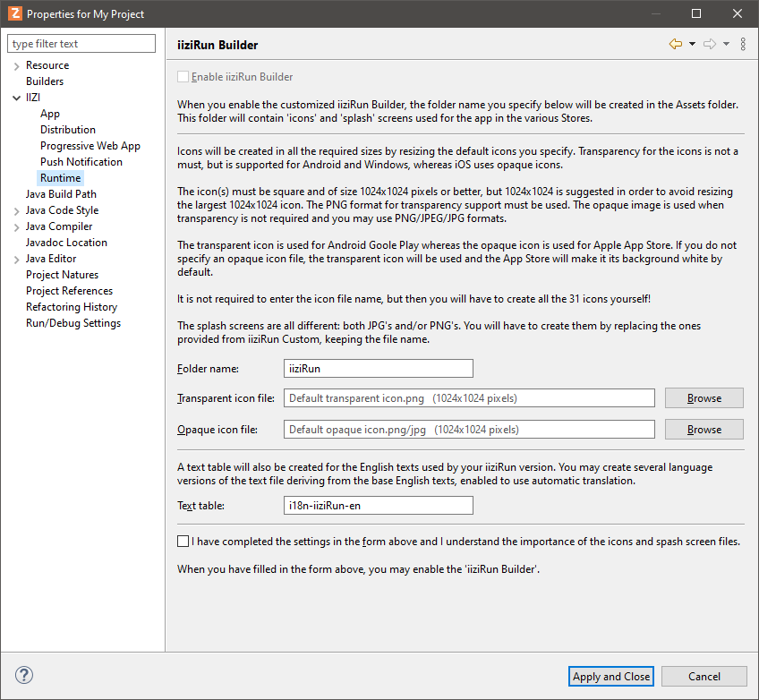
Task: Click the back navigation arrow icon
Action: 676,44
